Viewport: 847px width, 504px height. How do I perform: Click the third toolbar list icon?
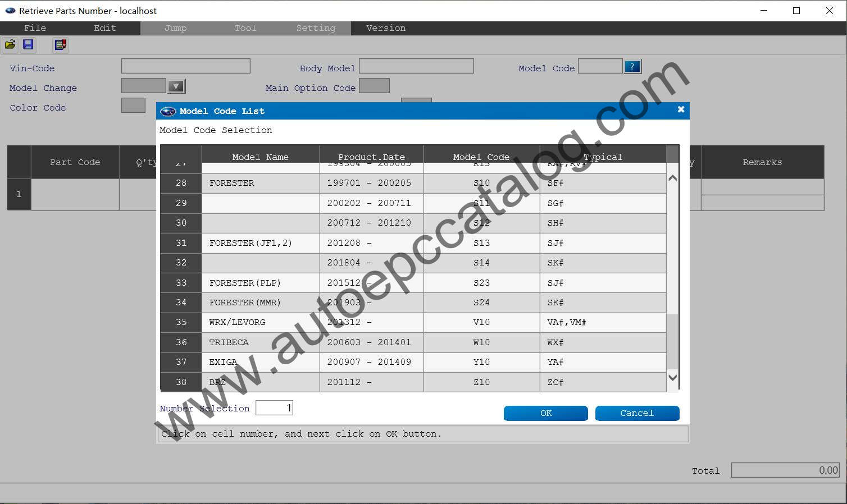(x=61, y=45)
